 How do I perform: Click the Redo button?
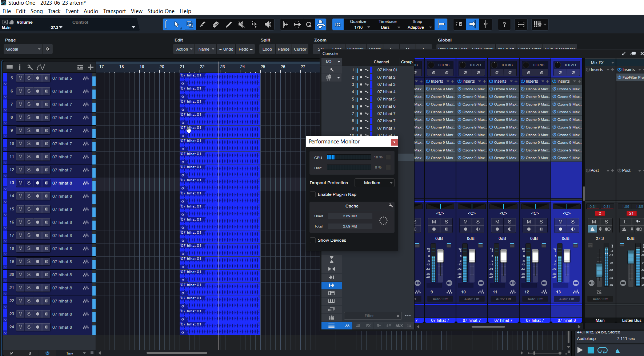coord(245,49)
